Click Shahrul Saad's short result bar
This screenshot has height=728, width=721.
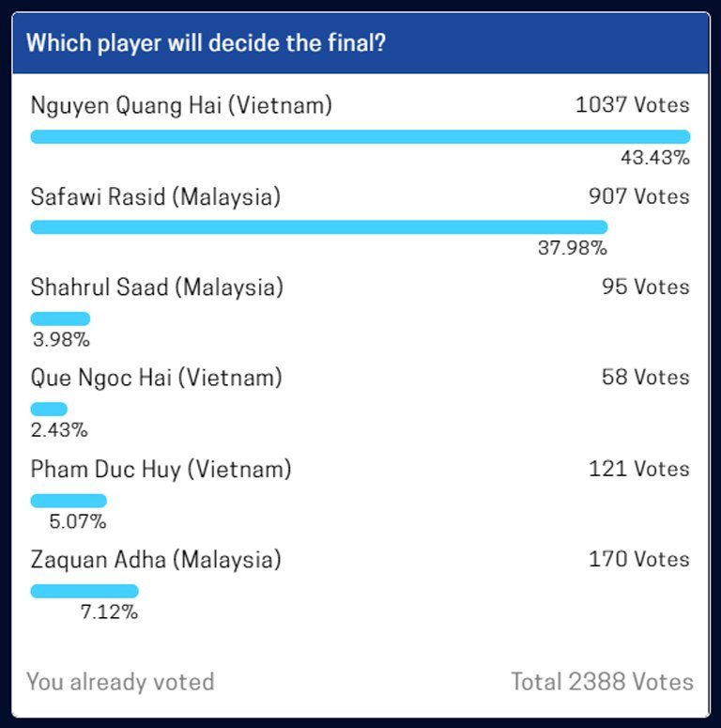point(60,318)
